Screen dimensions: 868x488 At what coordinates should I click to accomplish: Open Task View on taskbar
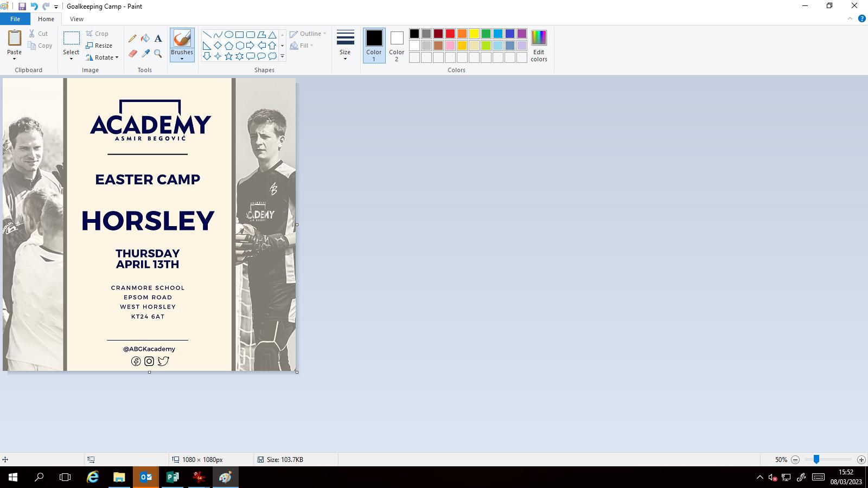[x=65, y=477]
